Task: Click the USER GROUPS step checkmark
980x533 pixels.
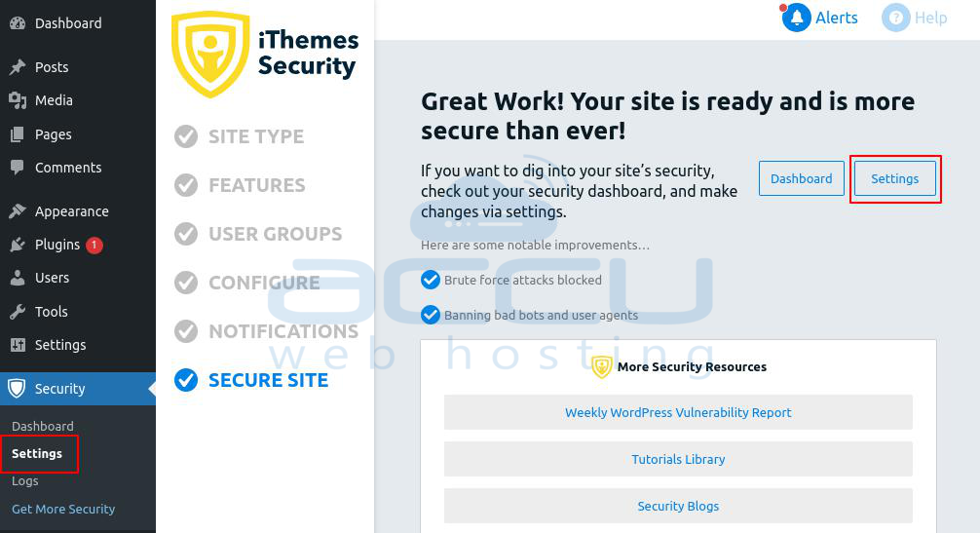Action: [186, 234]
